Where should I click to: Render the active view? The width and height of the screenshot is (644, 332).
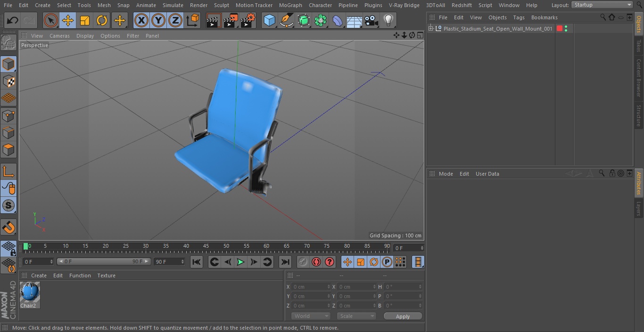coord(214,20)
